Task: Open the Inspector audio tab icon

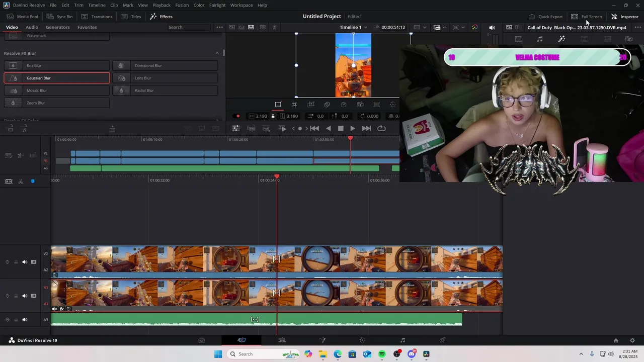Action: [540, 39]
